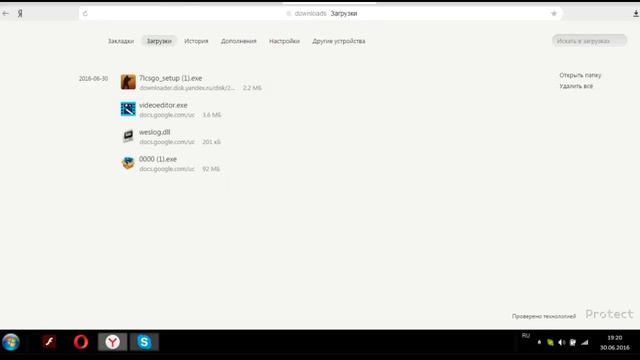
Task: Open the 7lcsgo_setup (1).exe download
Action: click(171, 78)
